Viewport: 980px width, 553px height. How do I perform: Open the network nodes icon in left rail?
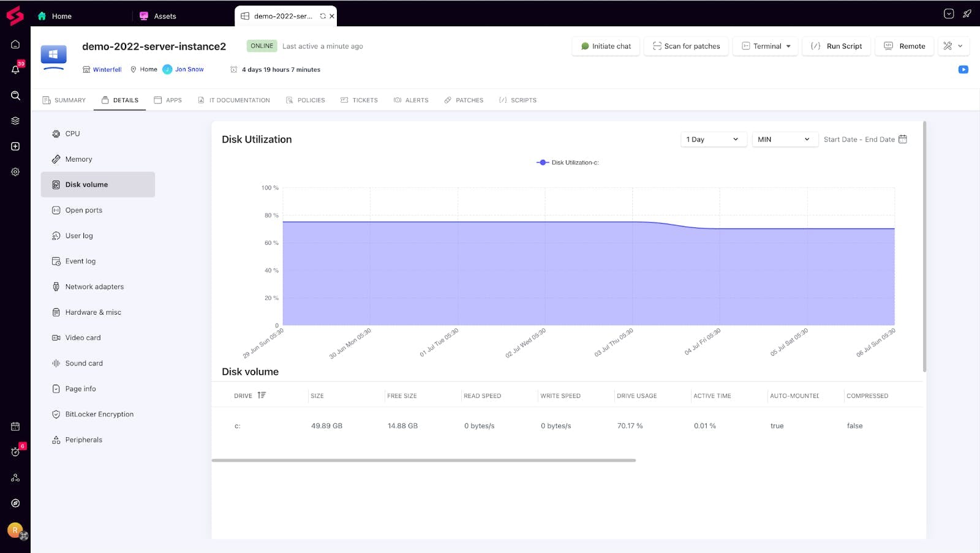click(15, 478)
